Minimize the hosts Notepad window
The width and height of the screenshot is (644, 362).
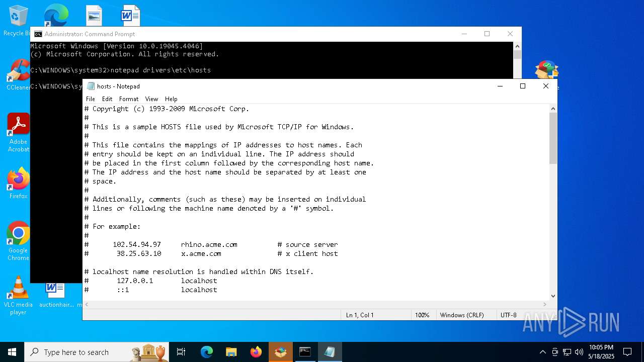[x=500, y=86]
